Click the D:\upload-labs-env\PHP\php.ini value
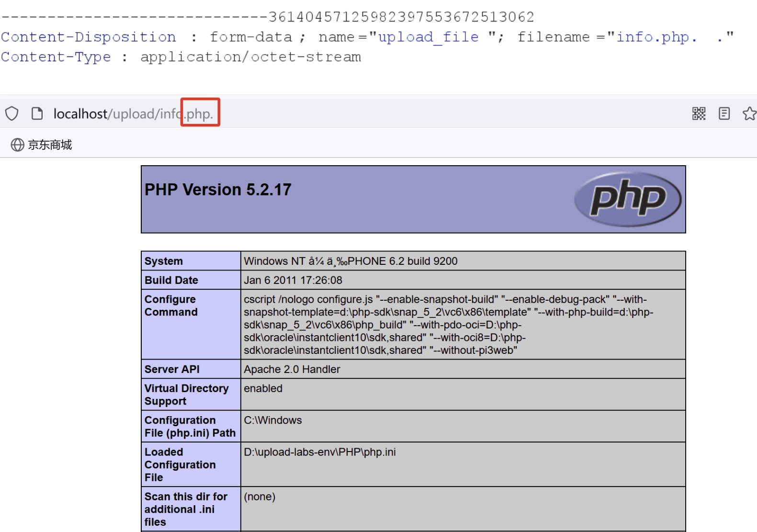The image size is (757, 532). point(320,452)
